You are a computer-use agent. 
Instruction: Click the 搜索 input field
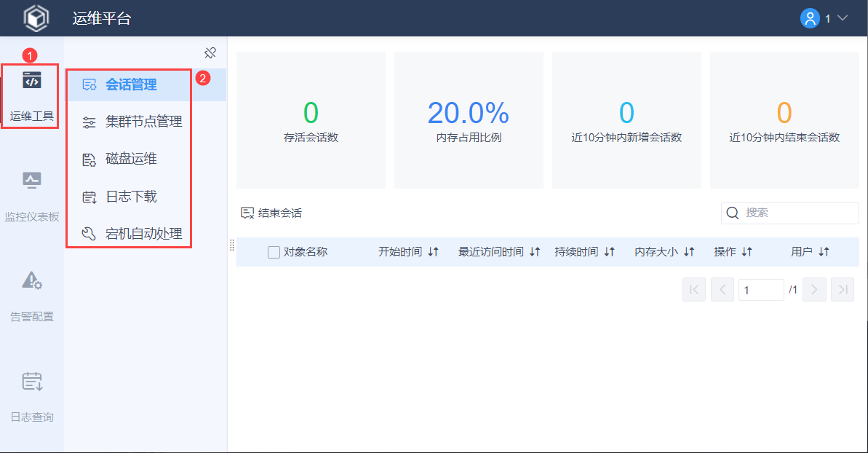pyautogui.click(x=790, y=213)
